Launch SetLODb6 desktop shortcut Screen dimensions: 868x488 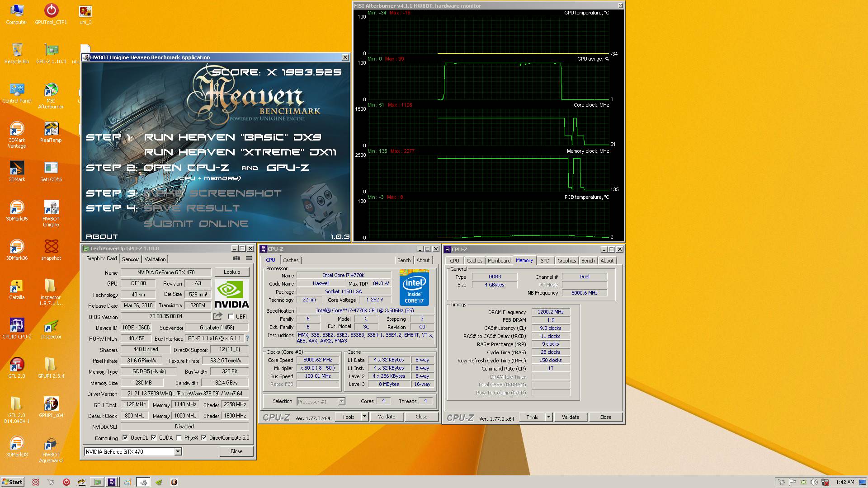[x=51, y=172]
